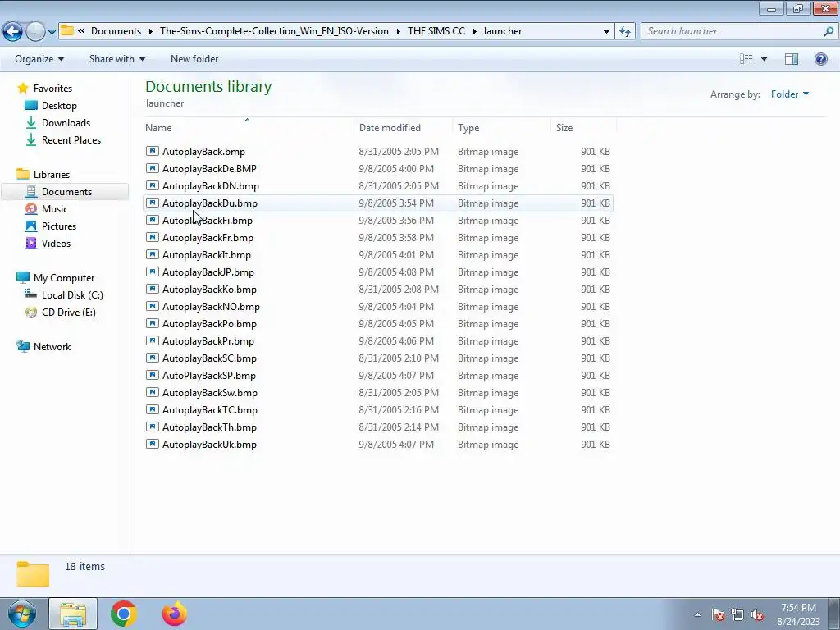Click The-Sims-Complete-Collection breadcrumb segment
The height and width of the screenshot is (630, 840).
[x=274, y=31]
